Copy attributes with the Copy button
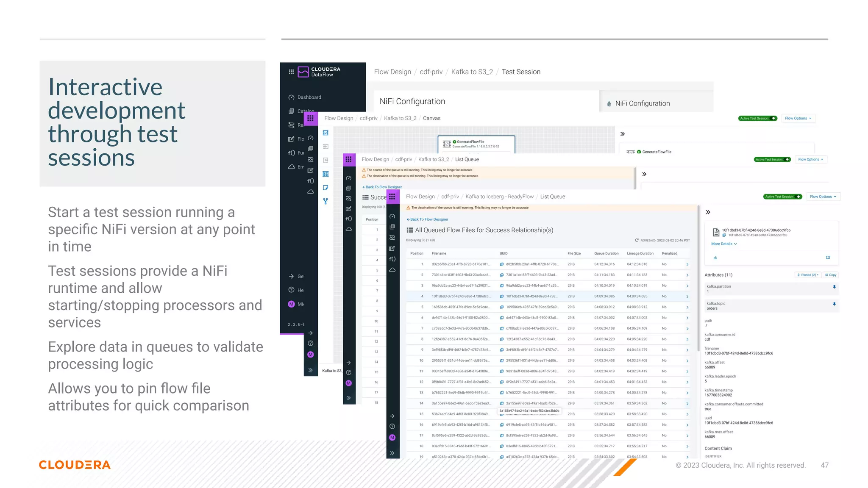The image size is (868, 488). [x=831, y=275]
